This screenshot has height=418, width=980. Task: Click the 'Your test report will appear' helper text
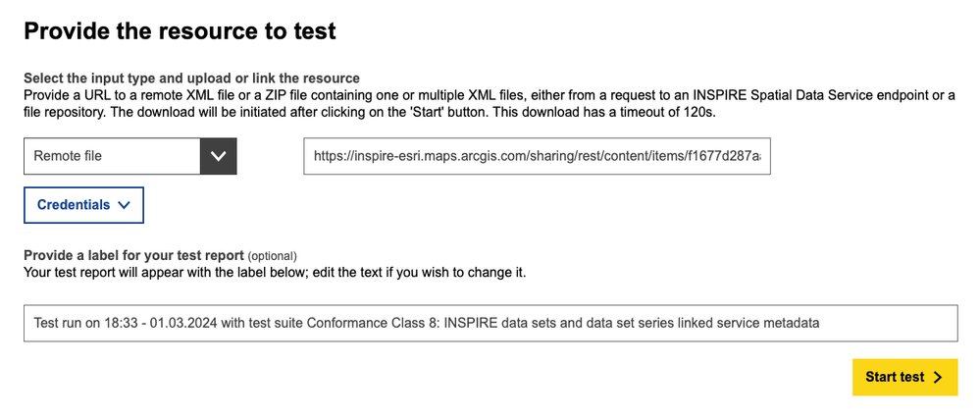[275, 272]
